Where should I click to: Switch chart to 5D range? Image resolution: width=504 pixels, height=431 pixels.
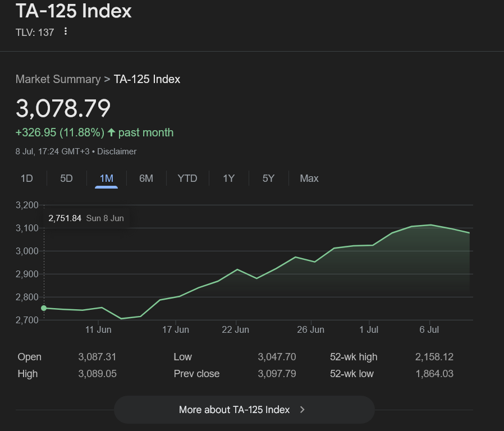coord(67,178)
